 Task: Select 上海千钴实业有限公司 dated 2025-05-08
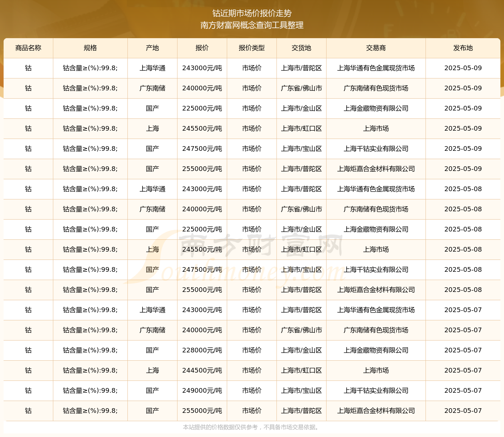point(376,270)
